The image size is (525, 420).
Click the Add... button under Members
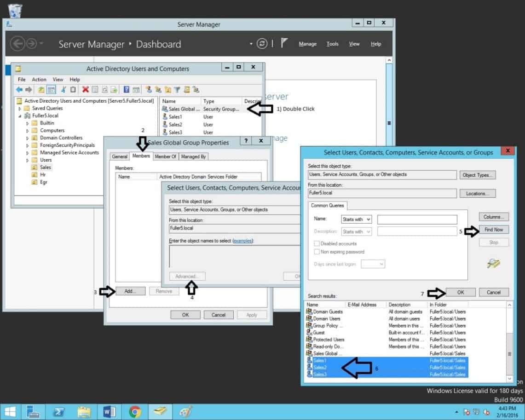[x=130, y=291]
